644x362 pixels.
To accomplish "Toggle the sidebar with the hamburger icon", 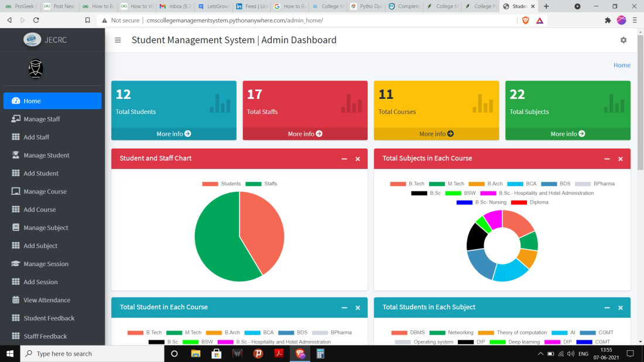I will coord(118,40).
